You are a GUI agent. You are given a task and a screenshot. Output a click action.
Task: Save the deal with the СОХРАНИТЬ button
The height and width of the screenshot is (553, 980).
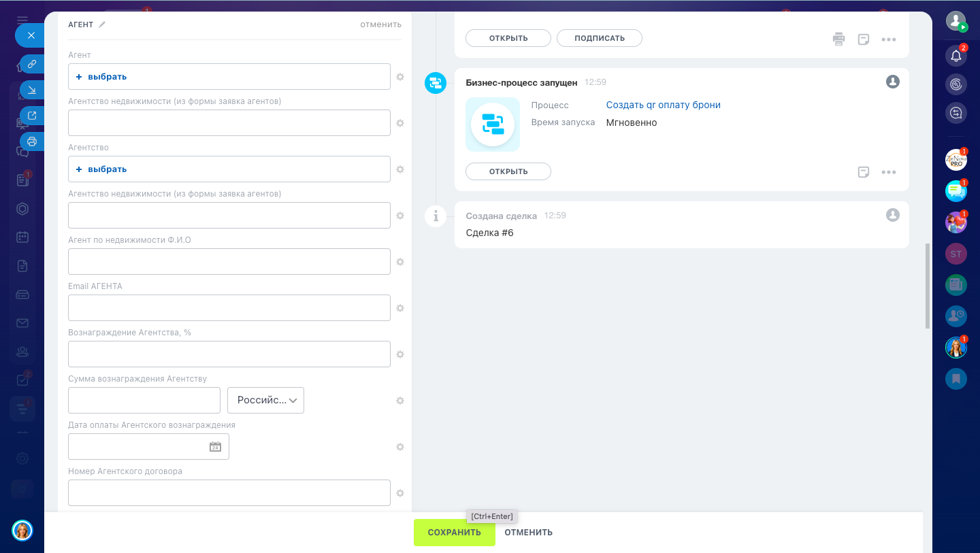[x=455, y=533]
